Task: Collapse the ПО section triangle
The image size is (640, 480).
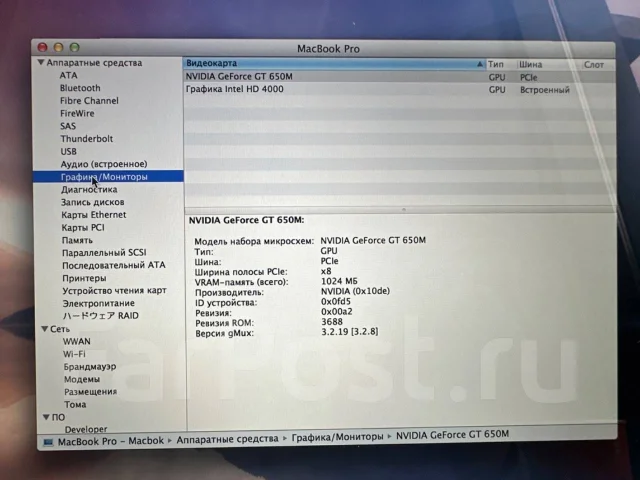Action: pyautogui.click(x=47, y=417)
